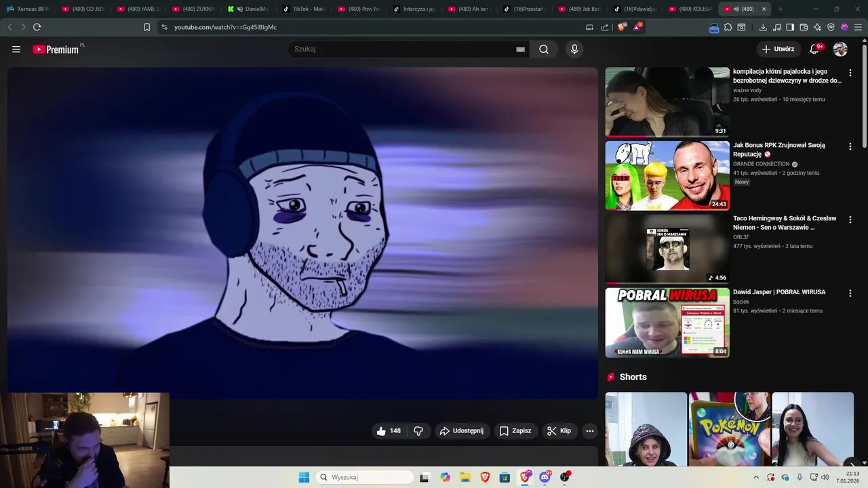This screenshot has height=488, width=868.
Task: Click Windows taskbar Wyszukaj search box
Action: pos(366,477)
